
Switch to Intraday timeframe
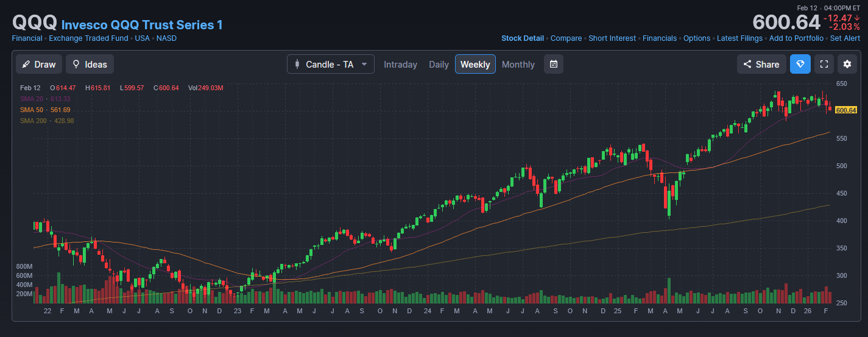[400, 65]
